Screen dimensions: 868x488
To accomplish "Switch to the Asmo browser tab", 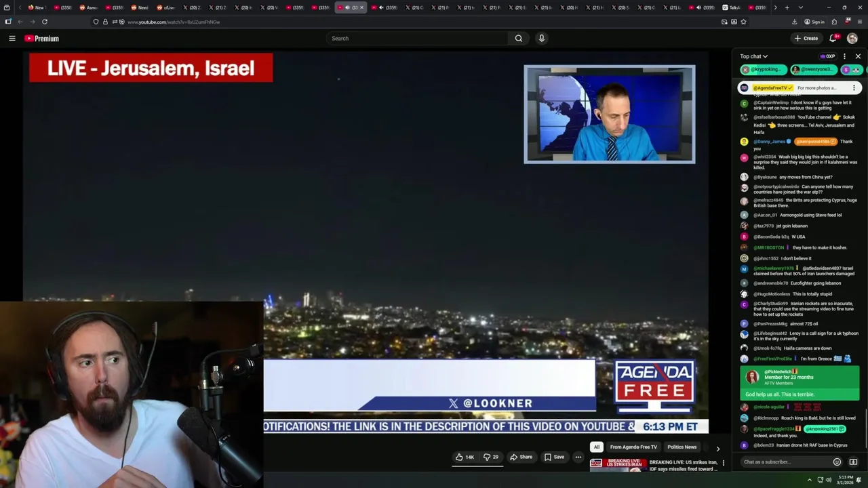I will pos(89,7).
